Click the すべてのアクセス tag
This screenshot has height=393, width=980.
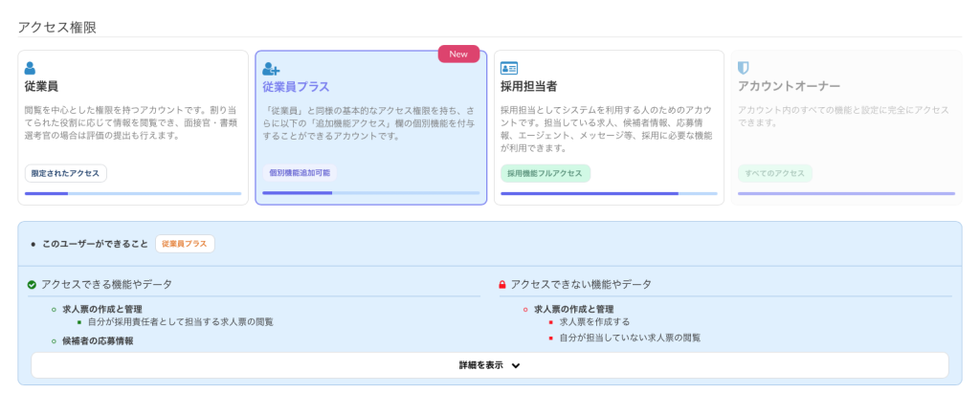pos(774,173)
